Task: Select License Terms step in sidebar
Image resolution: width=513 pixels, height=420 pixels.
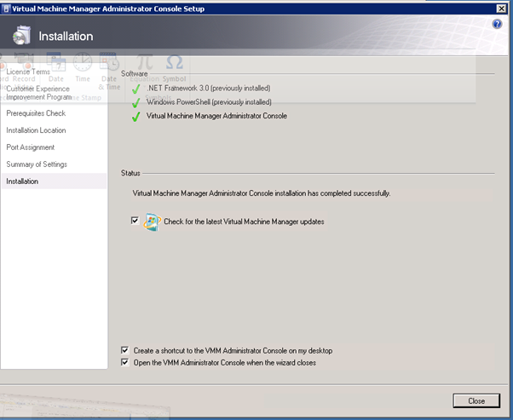Action: (x=28, y=72)
